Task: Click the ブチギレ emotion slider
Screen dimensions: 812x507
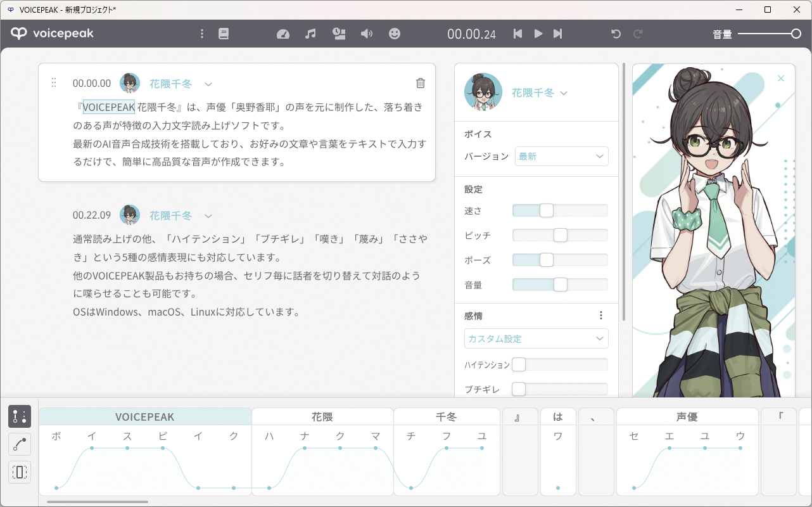Action: click(x=560, y=389)
